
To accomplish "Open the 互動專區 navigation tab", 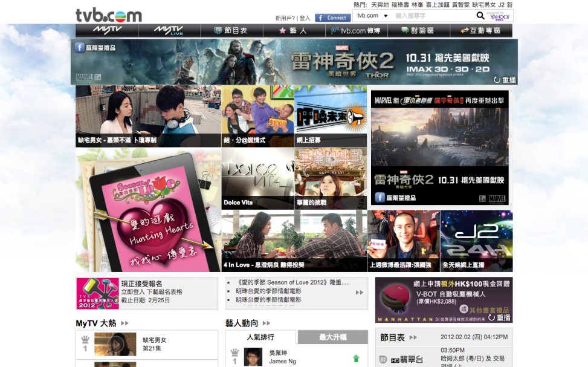I will coord(481,30).
